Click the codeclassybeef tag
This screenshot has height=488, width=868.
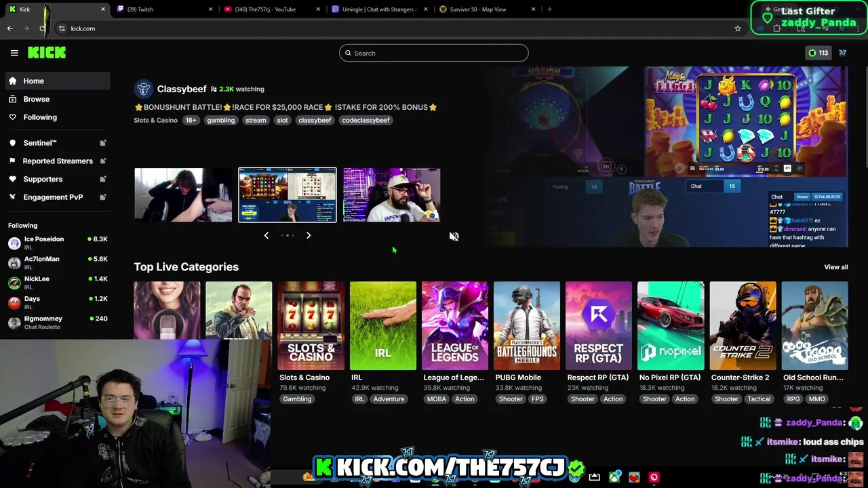(366, 120)
